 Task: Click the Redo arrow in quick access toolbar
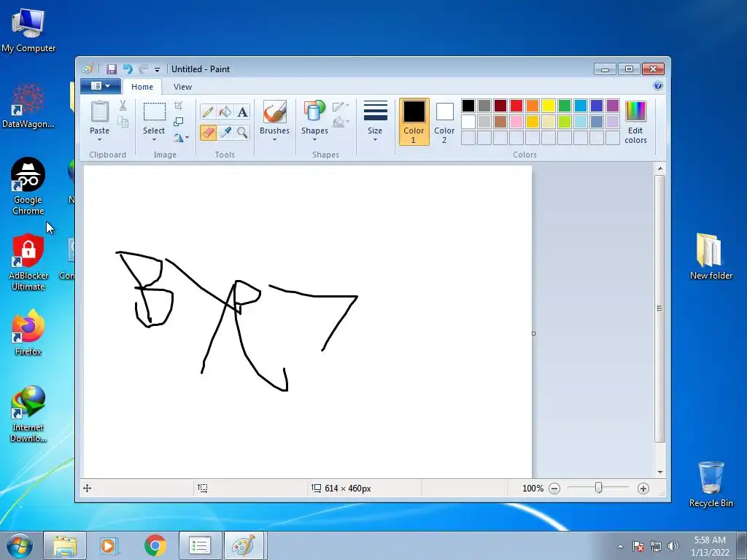coord(143,69)
